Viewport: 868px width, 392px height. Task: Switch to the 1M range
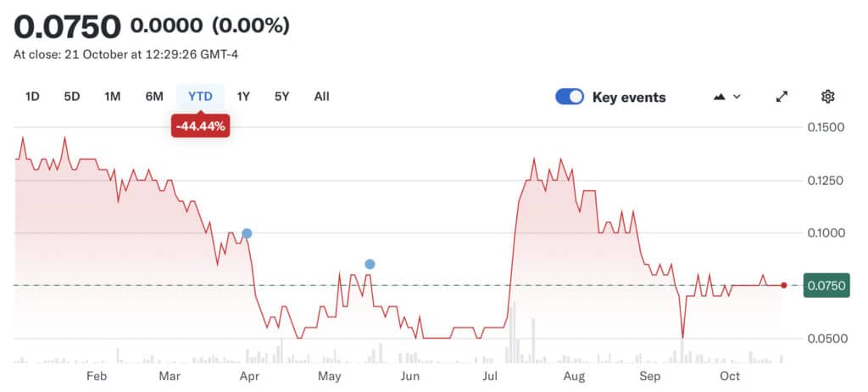112,96
